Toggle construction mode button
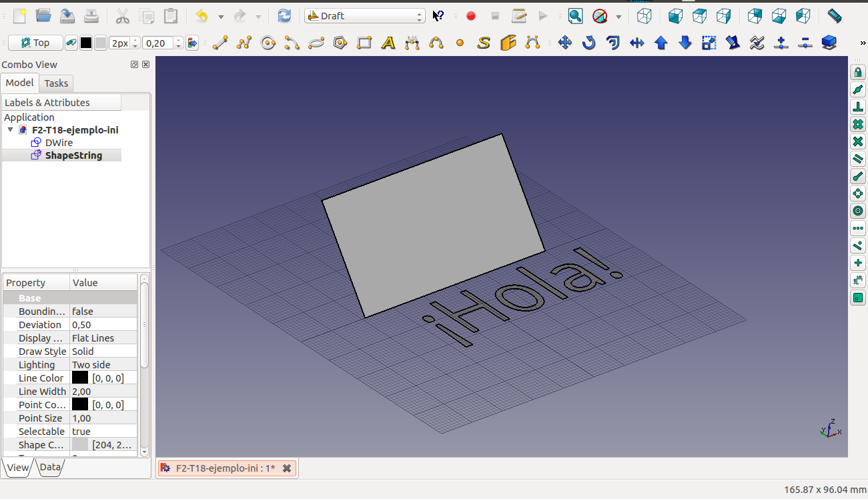The width and height of the screenshot is (868, 499). (x=71, y=43)
